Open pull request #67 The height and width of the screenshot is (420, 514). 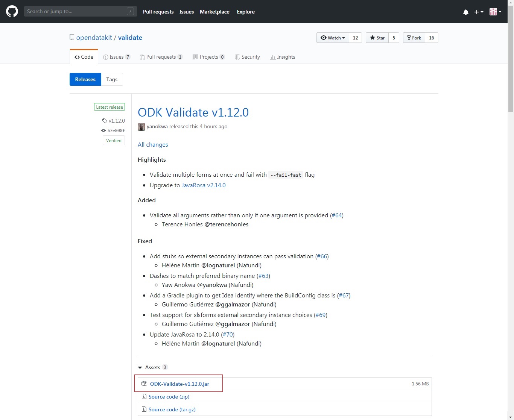[344, 296]
